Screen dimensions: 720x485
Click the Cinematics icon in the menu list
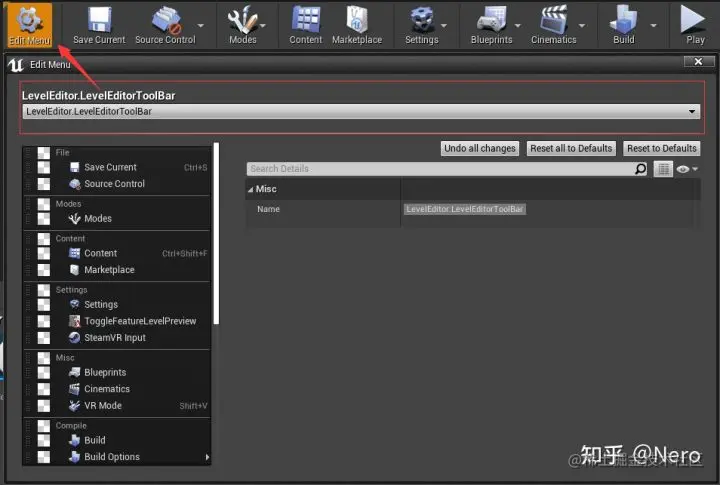click(74, 389)
